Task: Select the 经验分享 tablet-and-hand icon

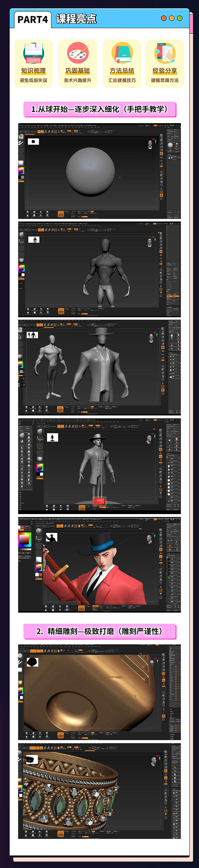Action: pyautogui.click(x=165, y=53)
